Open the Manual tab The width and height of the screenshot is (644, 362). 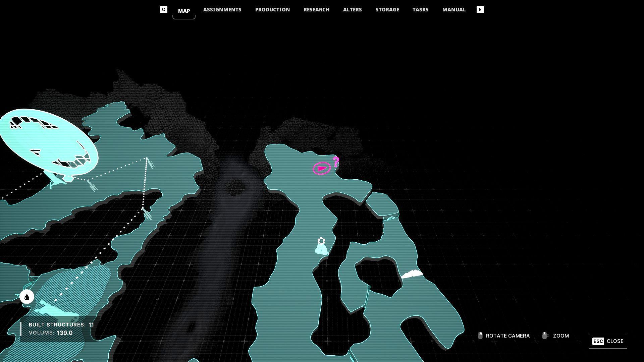[x=454, y=10]
